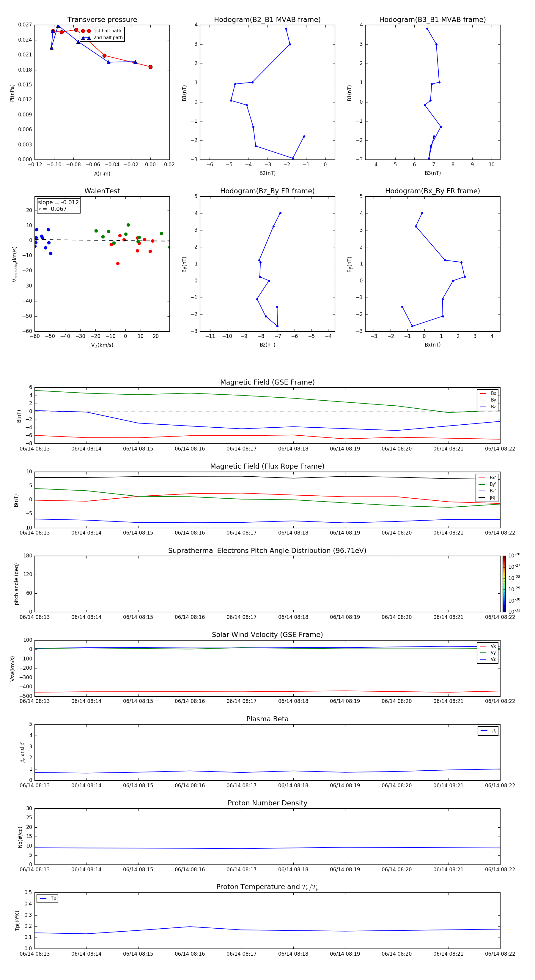This screenshot has height=980, width=535.
Task: Click the red outlier point near -15 km/s in WalenTest
Action: click(118, 264)
